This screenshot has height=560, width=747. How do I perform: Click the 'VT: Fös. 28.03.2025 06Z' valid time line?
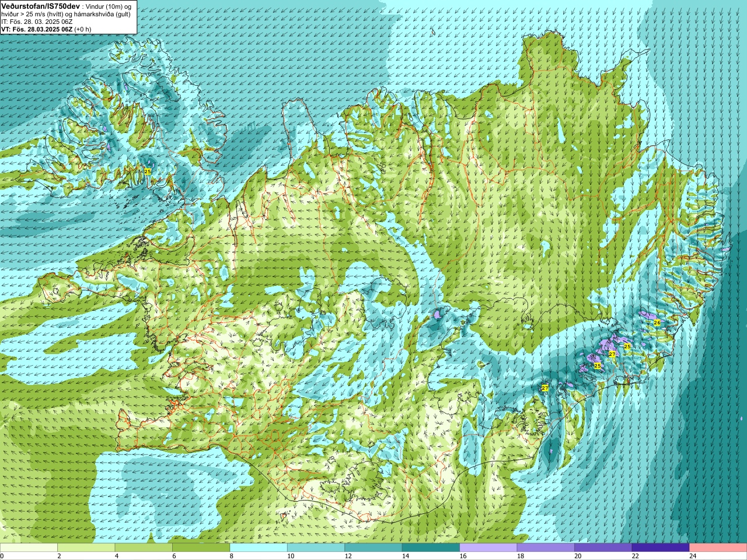37,29
